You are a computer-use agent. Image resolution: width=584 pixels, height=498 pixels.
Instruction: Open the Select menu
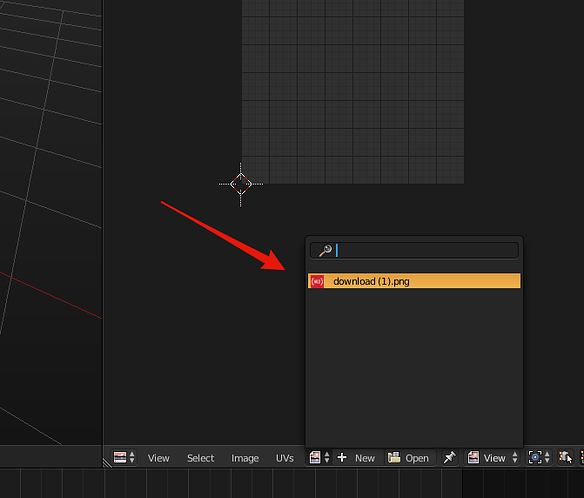200,458
